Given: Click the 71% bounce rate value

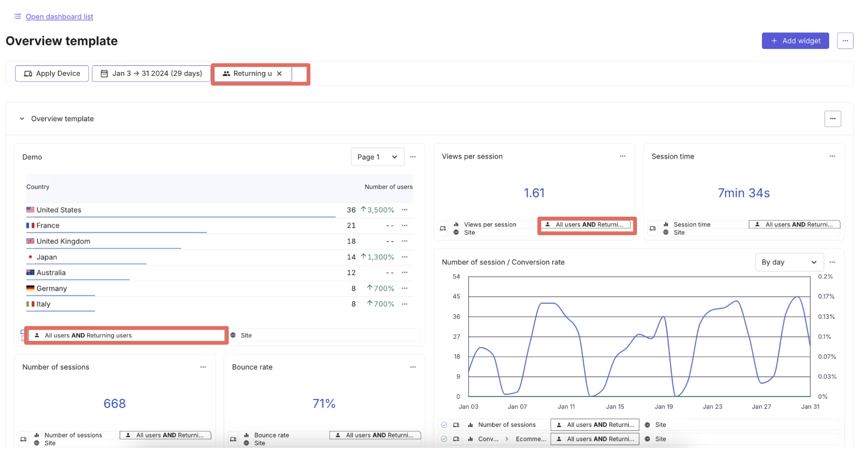Looking at the screenshot, I should tap(324, 404).
